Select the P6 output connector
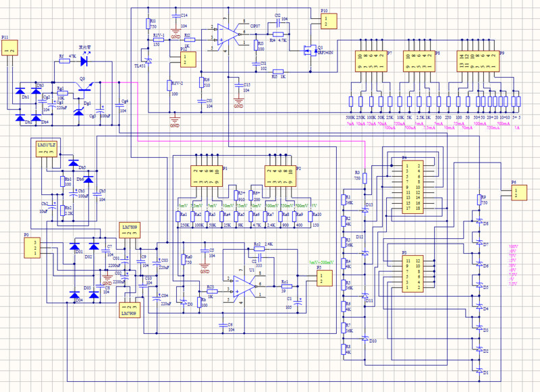The width and height of the screenshot is (540, 392). [x=516, y=193]
